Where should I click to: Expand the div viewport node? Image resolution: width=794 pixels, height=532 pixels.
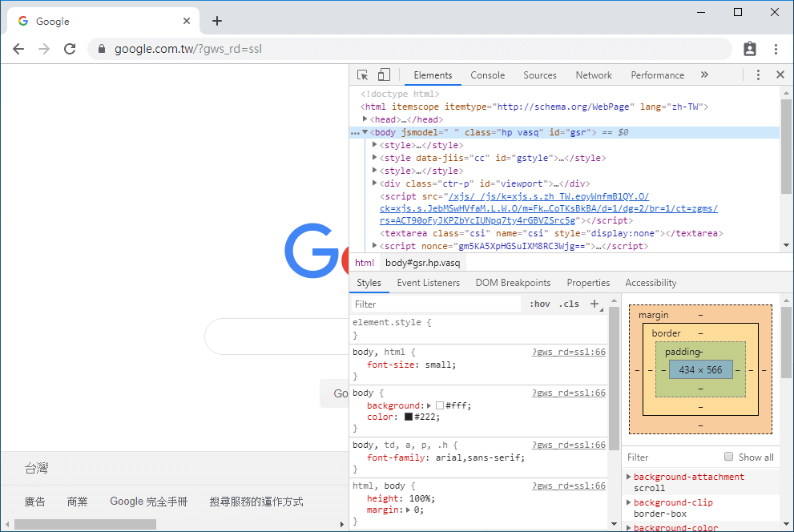point(375,183)
